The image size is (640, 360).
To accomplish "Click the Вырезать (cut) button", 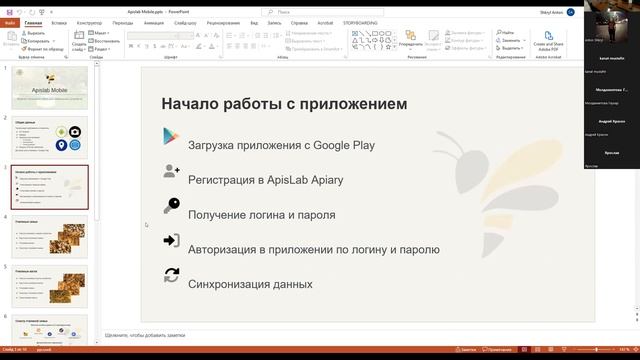I will pyautogui.click(x=33, y=33).
